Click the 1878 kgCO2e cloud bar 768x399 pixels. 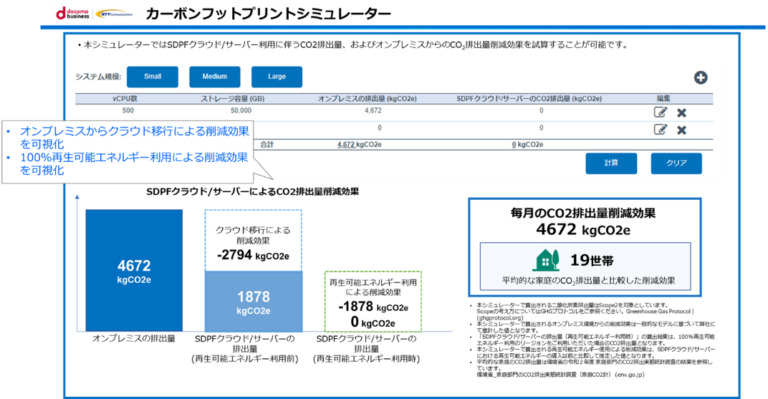coord(254,301)
